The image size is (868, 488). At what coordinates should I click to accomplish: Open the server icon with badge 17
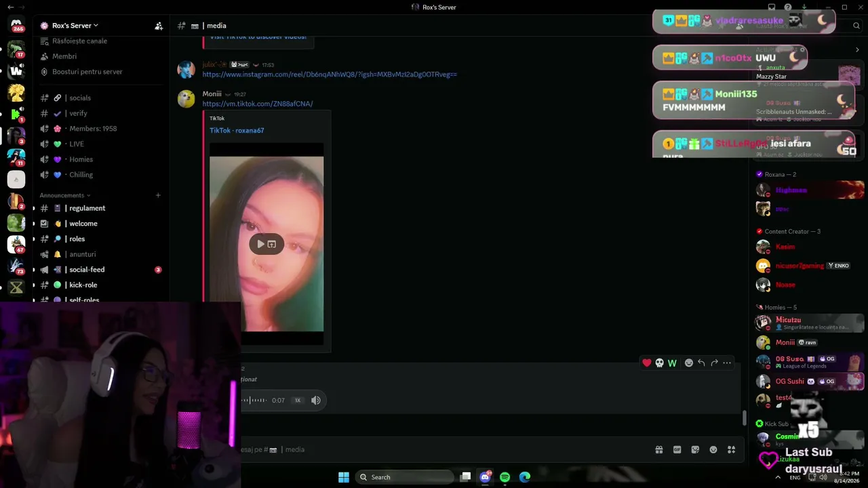[16, 49]
